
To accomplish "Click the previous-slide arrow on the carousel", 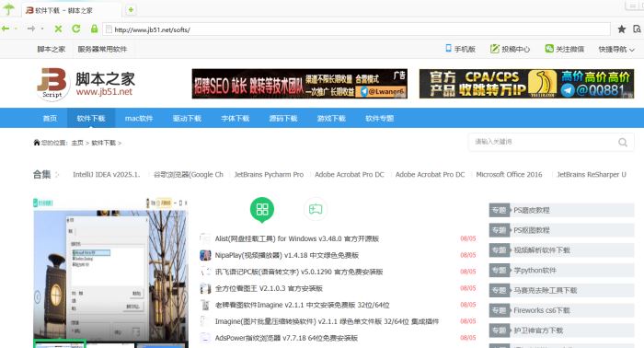I will (38, 296).
